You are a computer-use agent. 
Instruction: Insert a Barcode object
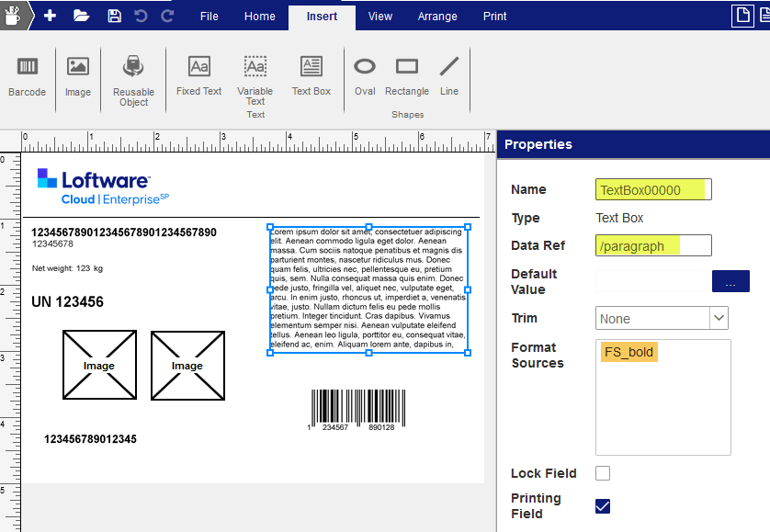tap(28, 75)
